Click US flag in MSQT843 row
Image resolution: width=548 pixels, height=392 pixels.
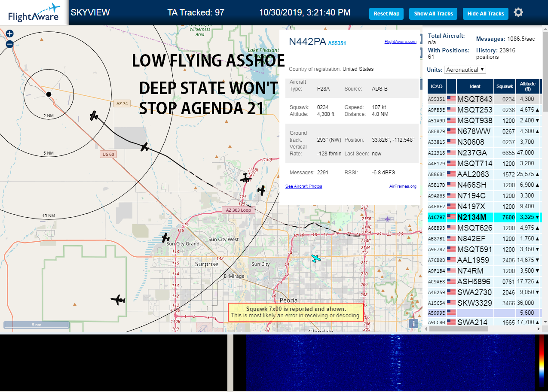click(x=451, y=99)
